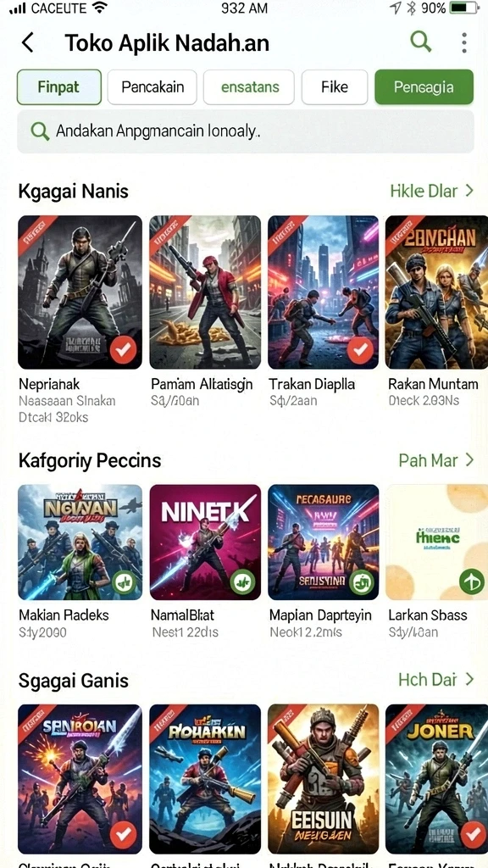Viewport: 488px width, 868px height.
Task: Switch to the Pencakain tab
Action: (152, 87)
